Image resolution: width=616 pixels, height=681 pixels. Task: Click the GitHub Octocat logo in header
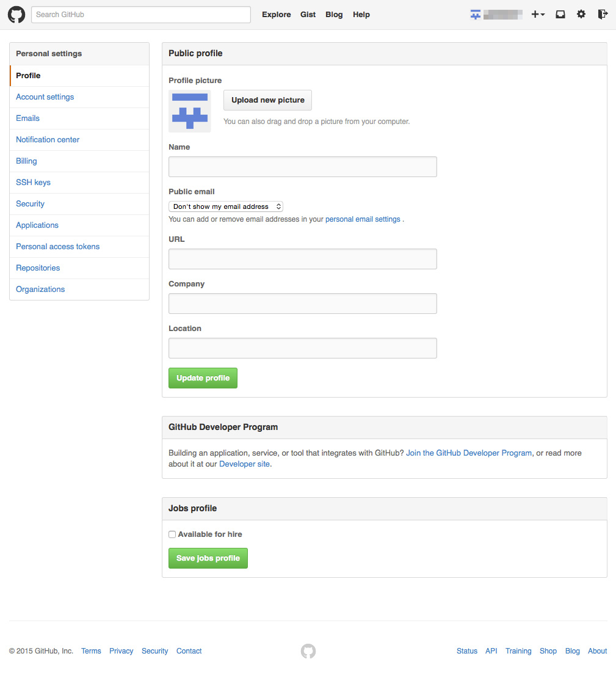click(16, 15)
